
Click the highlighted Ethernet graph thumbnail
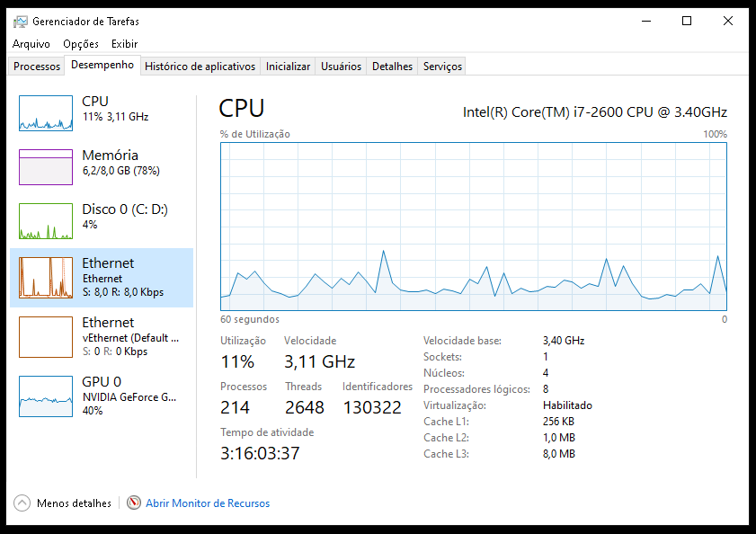[46, 277]
